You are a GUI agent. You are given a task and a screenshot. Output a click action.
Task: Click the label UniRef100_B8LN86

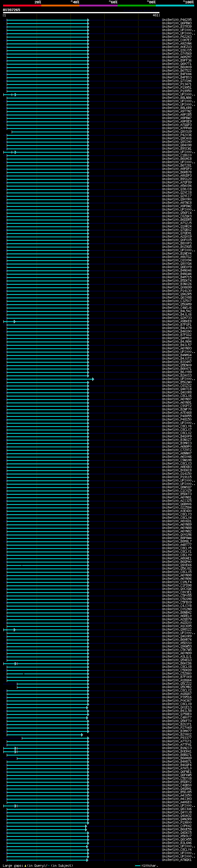coord(177,98)
